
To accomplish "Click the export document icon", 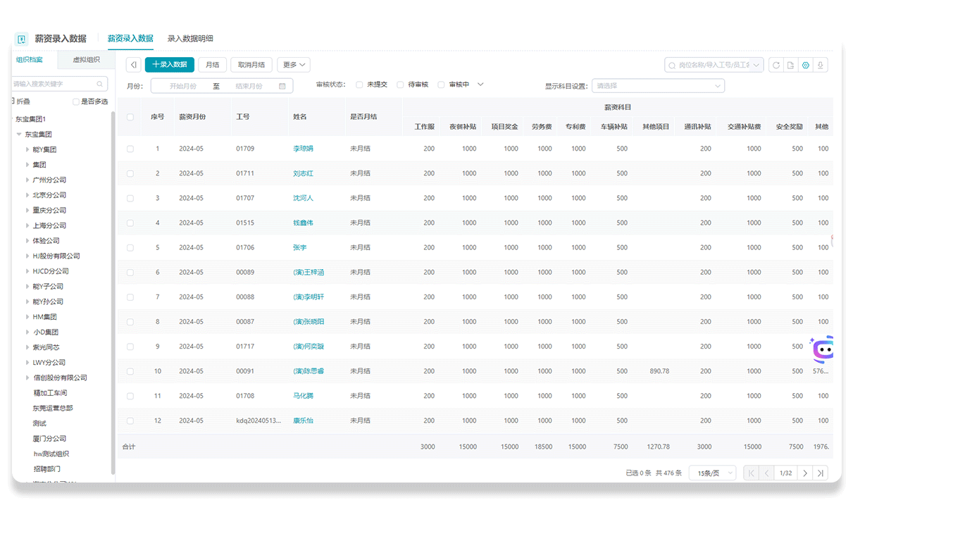I will tap(790, 65).
